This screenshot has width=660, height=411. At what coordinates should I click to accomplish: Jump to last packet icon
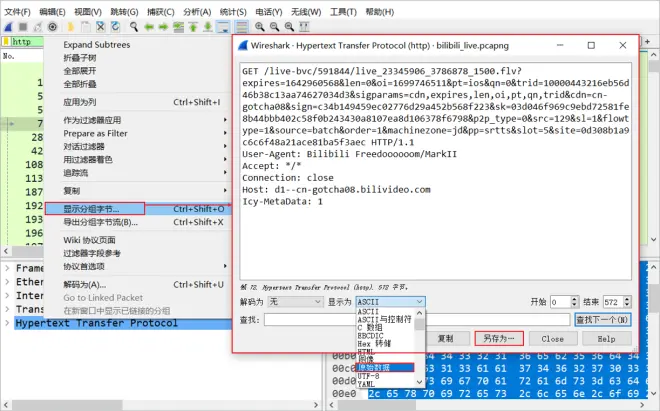click(x=208, y=27)
